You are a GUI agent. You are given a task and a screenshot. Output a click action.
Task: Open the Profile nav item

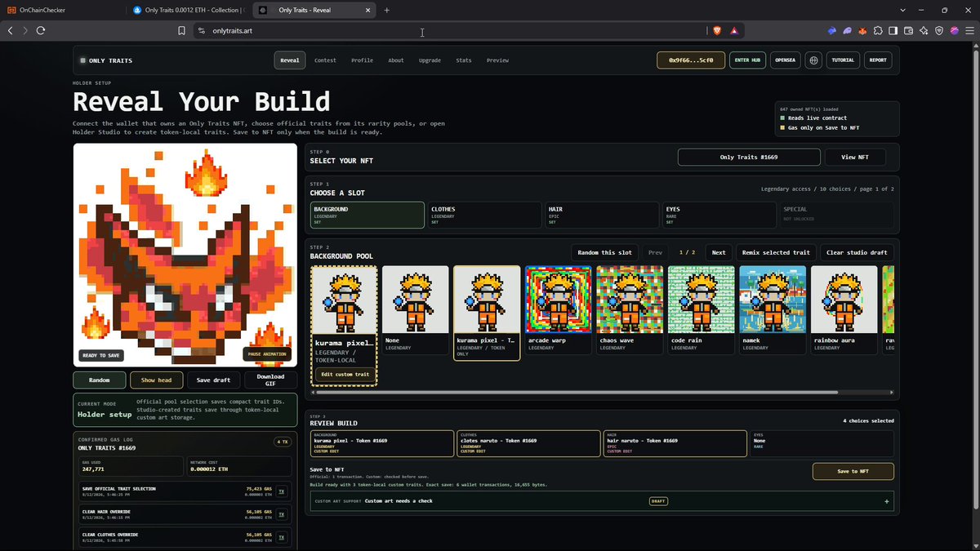pos(362,60)
